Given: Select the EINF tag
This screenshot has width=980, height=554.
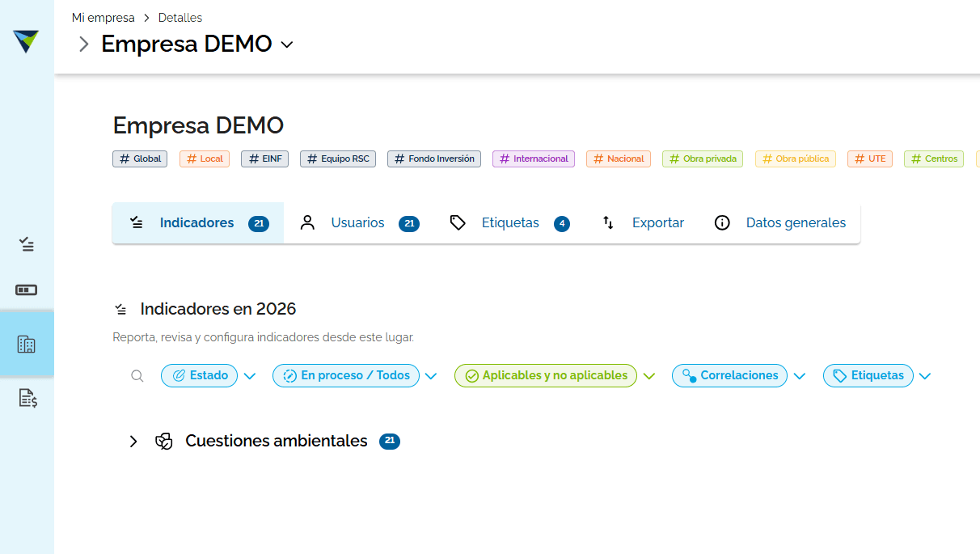Looking at the screenshot, I should [265, 159].
